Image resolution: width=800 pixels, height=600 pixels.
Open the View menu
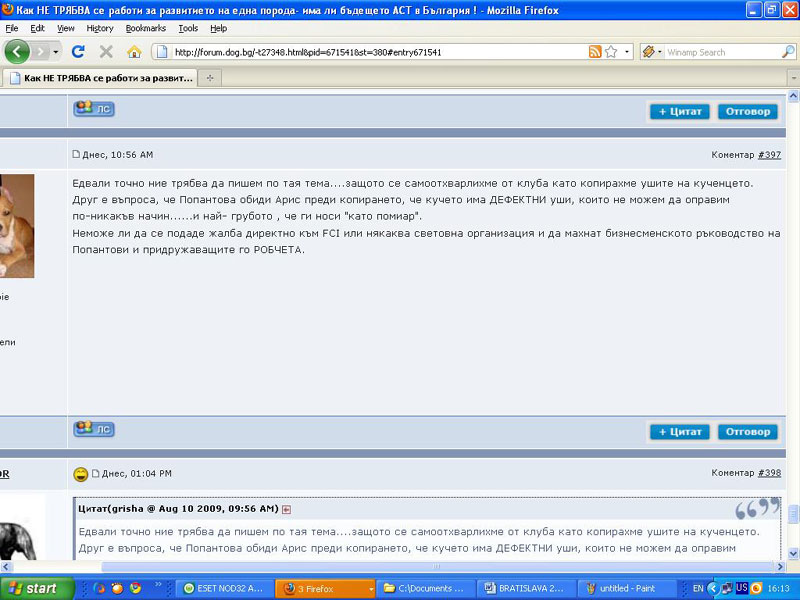pos(66,29)
